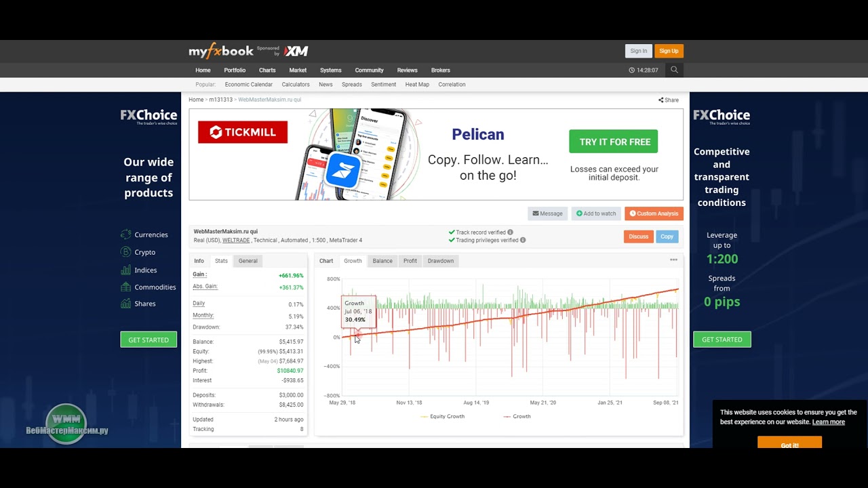
Task: Switch to the Drawdown tab
Action: tap(441, 261)
